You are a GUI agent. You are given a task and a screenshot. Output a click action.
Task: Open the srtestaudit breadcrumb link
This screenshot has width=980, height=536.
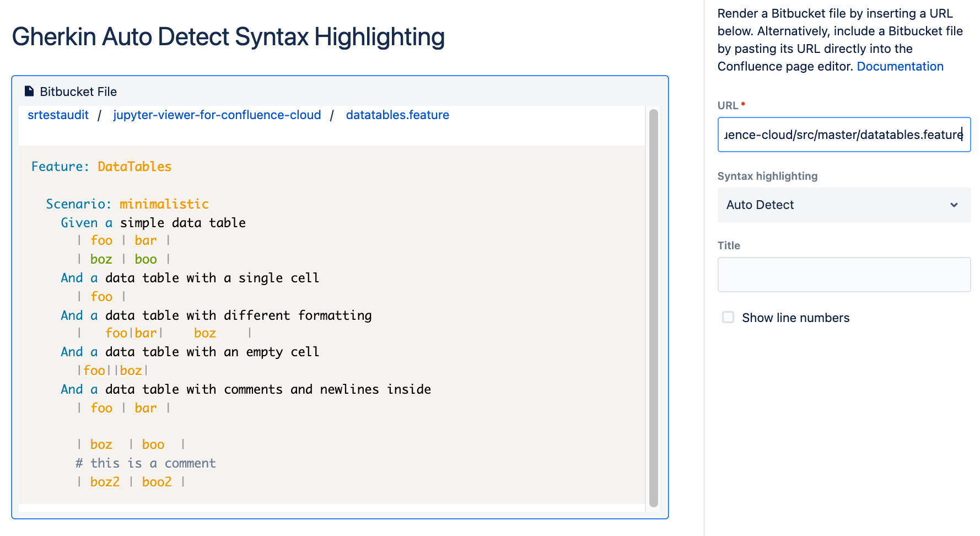(58, 115)
